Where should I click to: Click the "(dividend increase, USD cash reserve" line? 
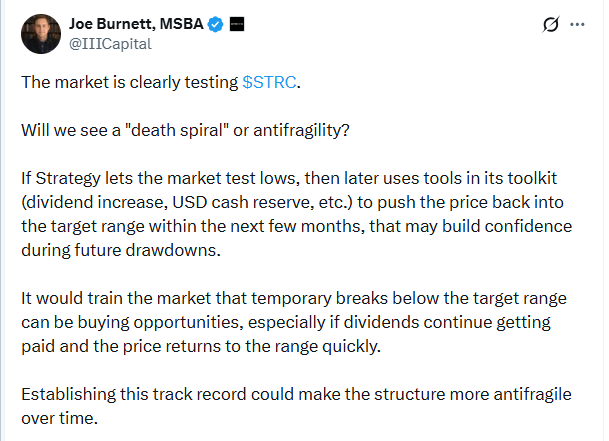(x=292, y=202)
